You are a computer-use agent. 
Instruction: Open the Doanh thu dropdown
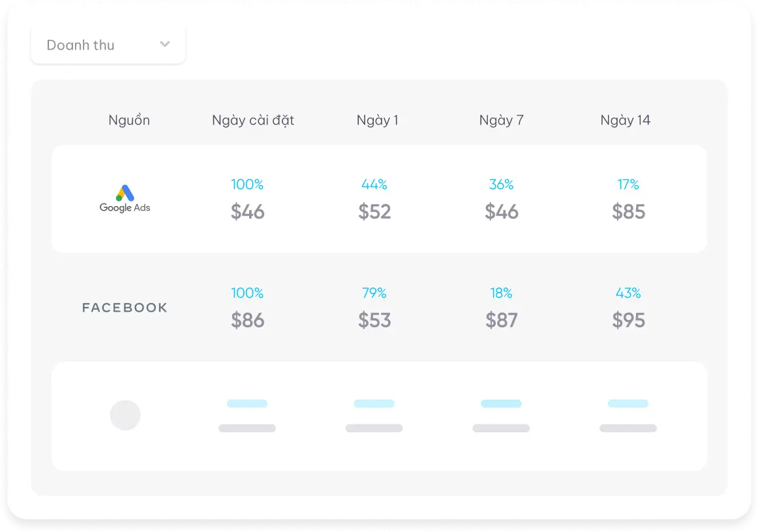coord(108,45)
